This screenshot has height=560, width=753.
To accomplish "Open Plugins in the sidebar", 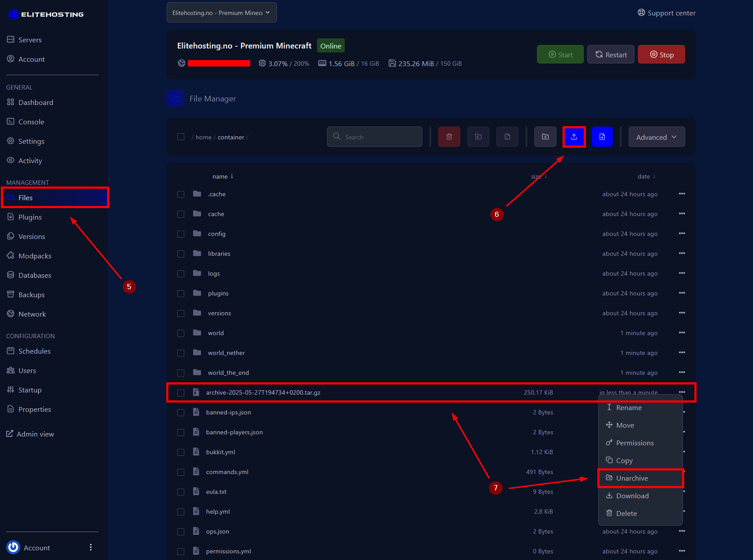I will pyautogui.click(x=30, y=217).
